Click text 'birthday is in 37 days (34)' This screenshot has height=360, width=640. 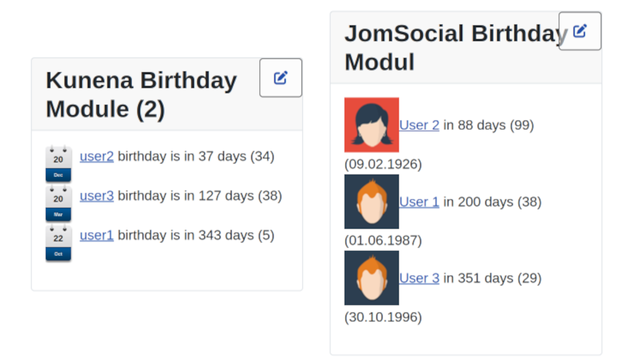point(196,156)
